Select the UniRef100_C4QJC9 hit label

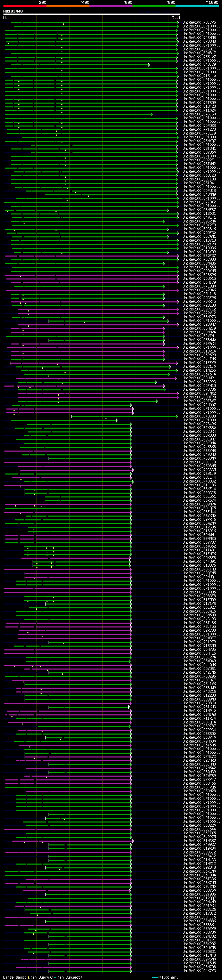click(x=199, y=64)
